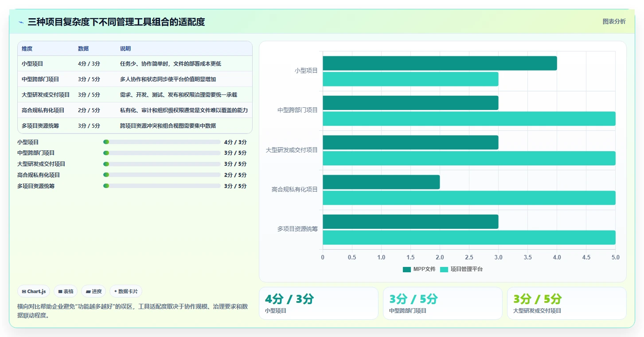Click the 高合规私有化项目 chart axis label
This screenshot has height=337, width=644.
pos(295,189)
